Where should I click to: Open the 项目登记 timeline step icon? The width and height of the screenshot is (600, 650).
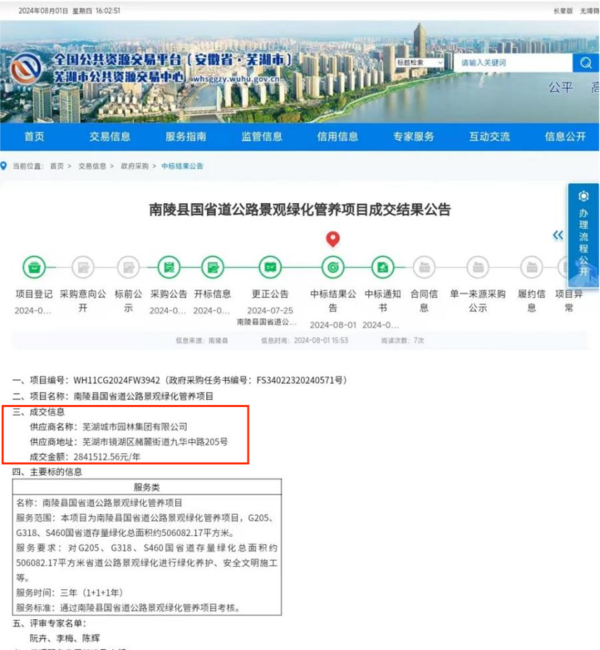coord(34,267)
